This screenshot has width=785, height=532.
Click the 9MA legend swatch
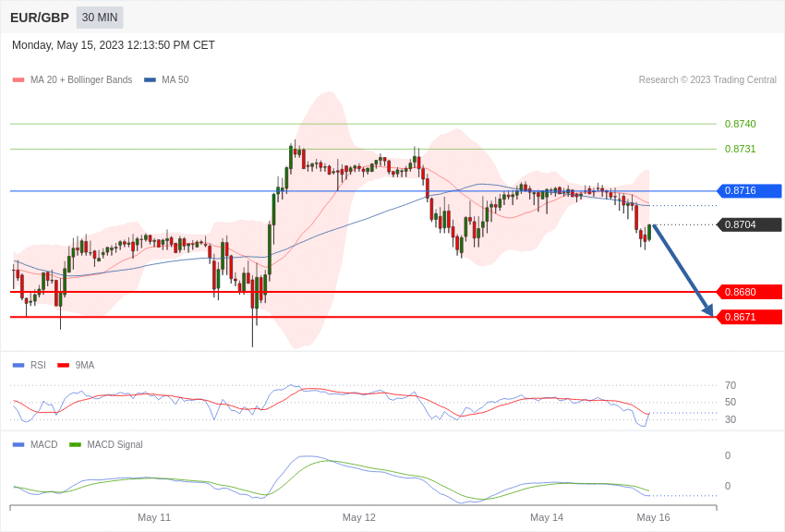click(64, 366)
